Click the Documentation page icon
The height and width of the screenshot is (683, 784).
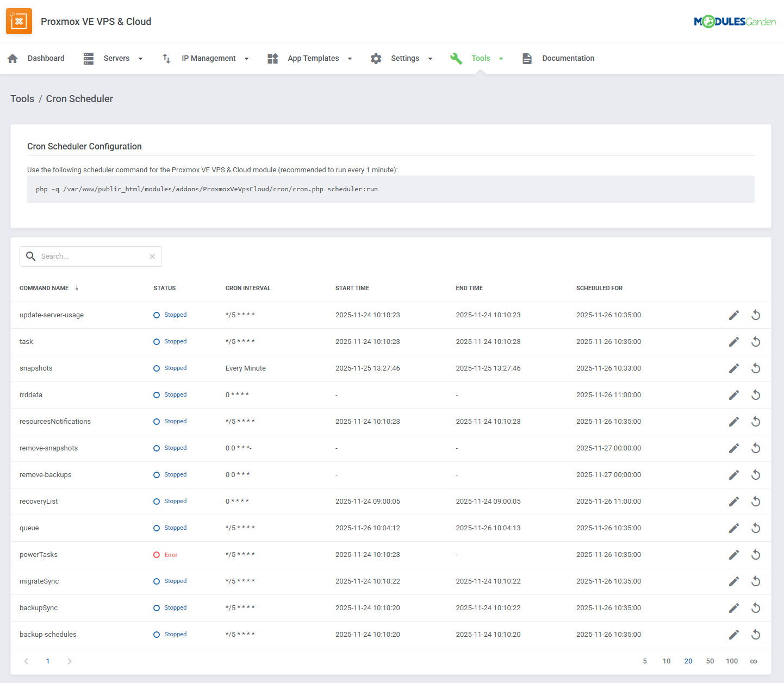(527, 58)
